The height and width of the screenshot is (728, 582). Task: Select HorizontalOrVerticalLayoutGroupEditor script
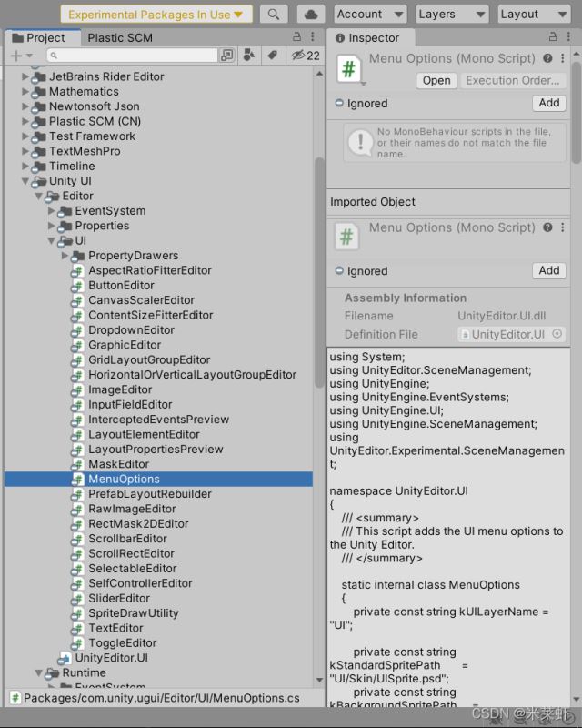tap(192, 375)
